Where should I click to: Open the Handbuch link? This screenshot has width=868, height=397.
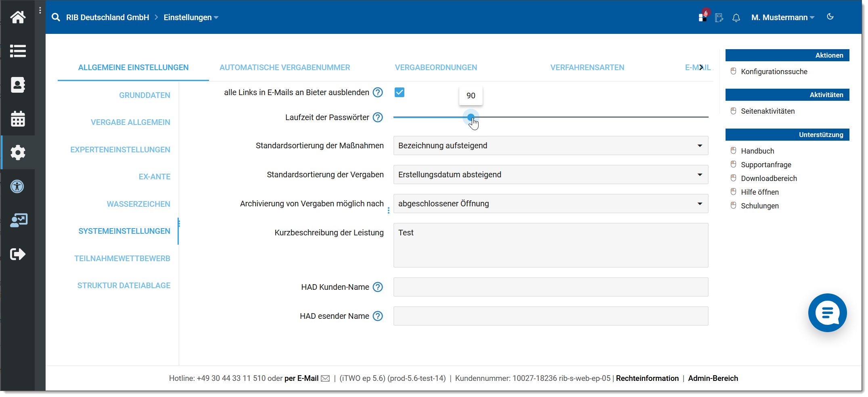(757, 151)
